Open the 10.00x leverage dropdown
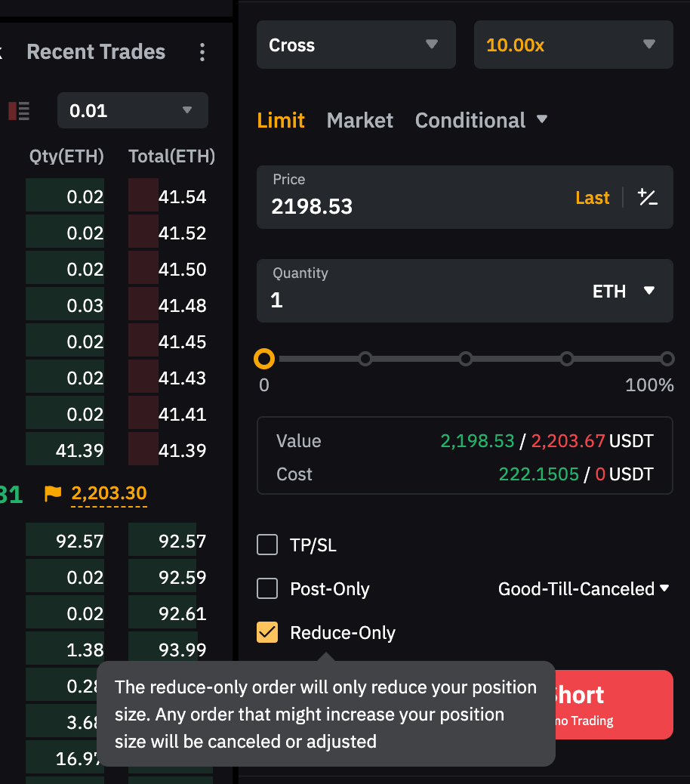This screenshot has height=784, width=690. [x=573, y=45]
